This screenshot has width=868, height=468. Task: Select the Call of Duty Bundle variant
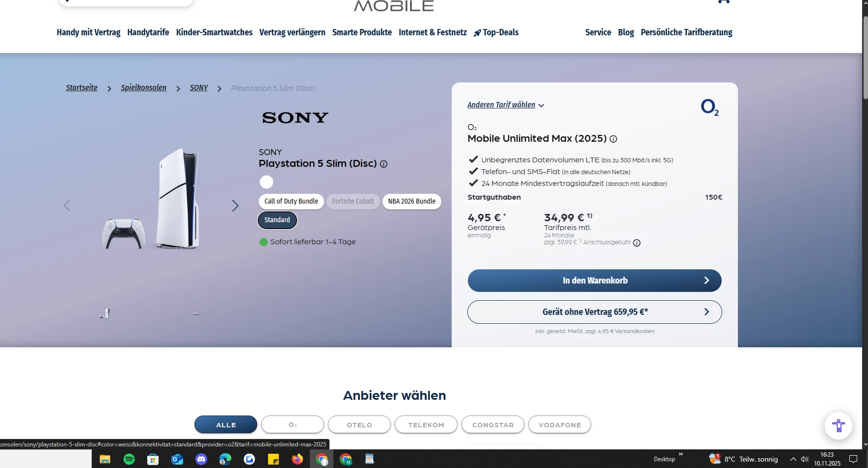click(291, 202)
